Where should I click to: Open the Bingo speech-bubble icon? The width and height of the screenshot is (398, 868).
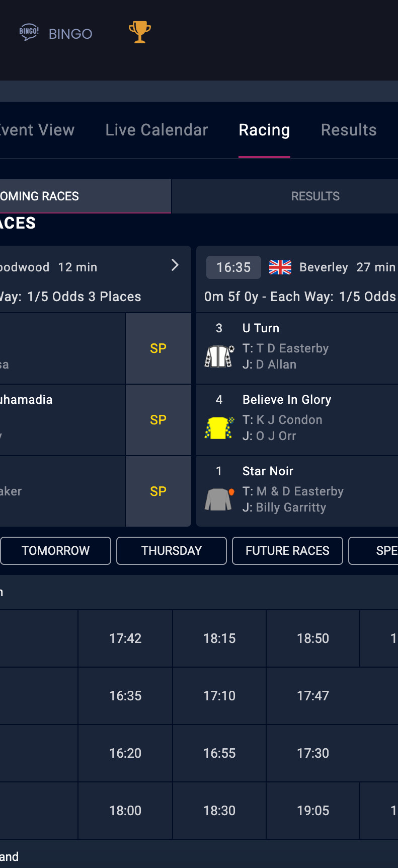[x=29, y=32]
